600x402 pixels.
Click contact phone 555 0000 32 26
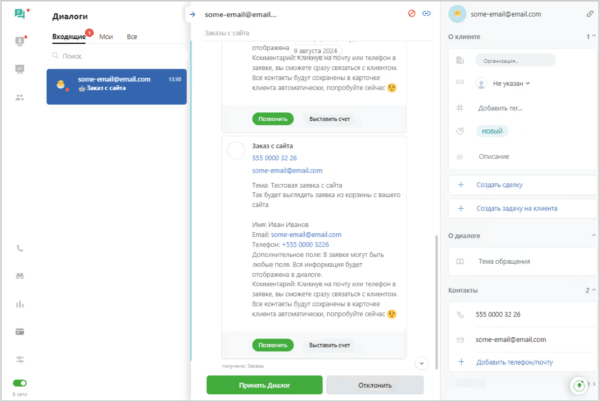(x=498, y=314)
